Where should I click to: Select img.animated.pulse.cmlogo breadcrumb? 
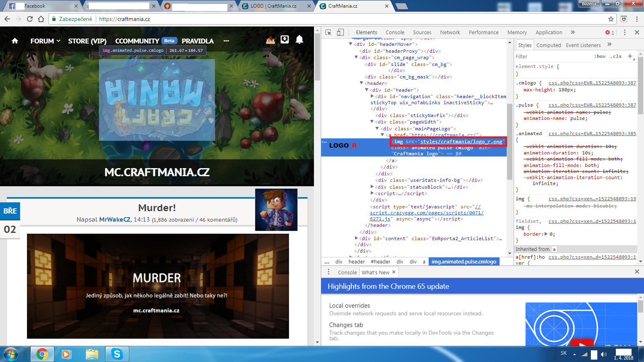pos(464,261)
